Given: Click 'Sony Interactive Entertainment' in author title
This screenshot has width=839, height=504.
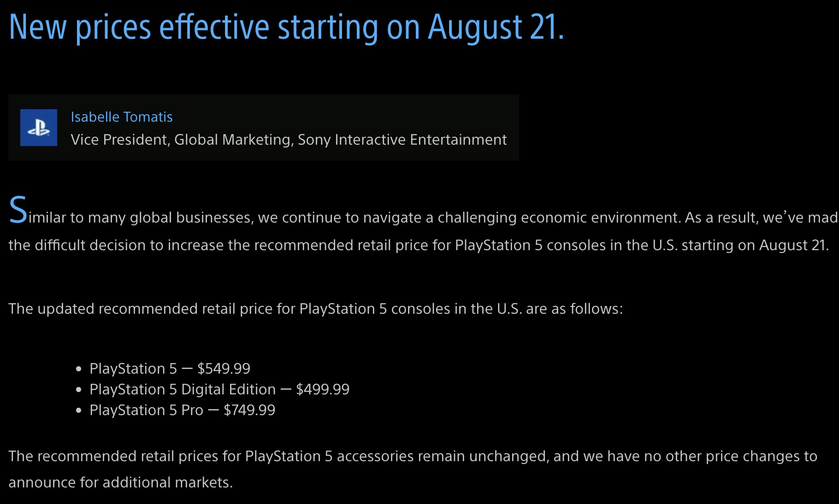Looking at the screenshot, I should [402, 140].
